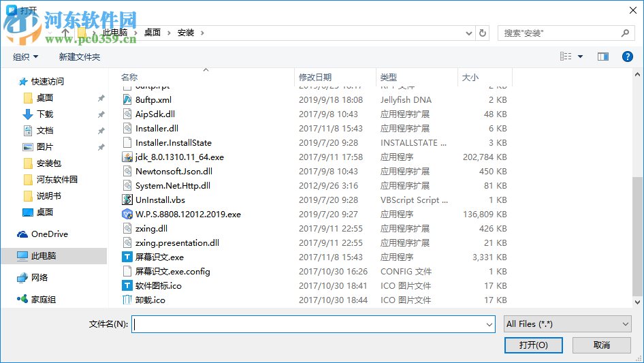Click the up-directory arrow icon
This screenshot has height=363, width=644.
pyautogui.click(x=65, y=33)
